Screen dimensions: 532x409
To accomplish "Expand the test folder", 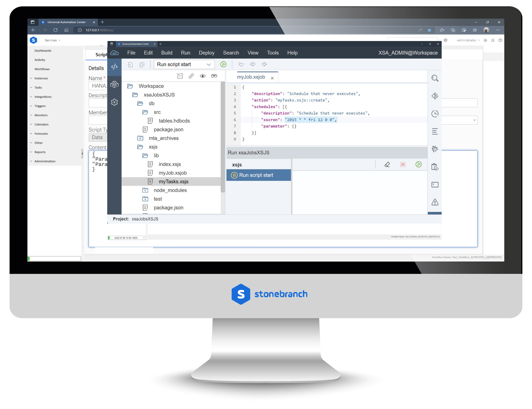I will pyautogui.click(x=145, y=199).
